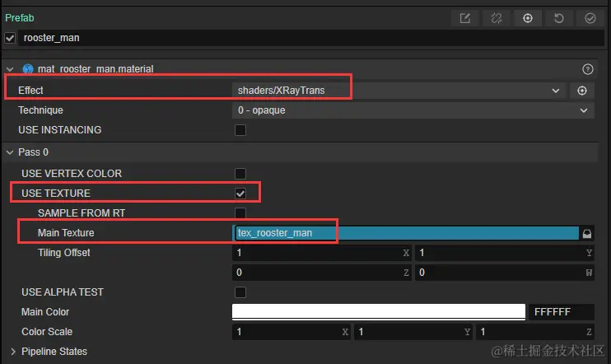Click Tiling Offset Y field

pos(505,253)
